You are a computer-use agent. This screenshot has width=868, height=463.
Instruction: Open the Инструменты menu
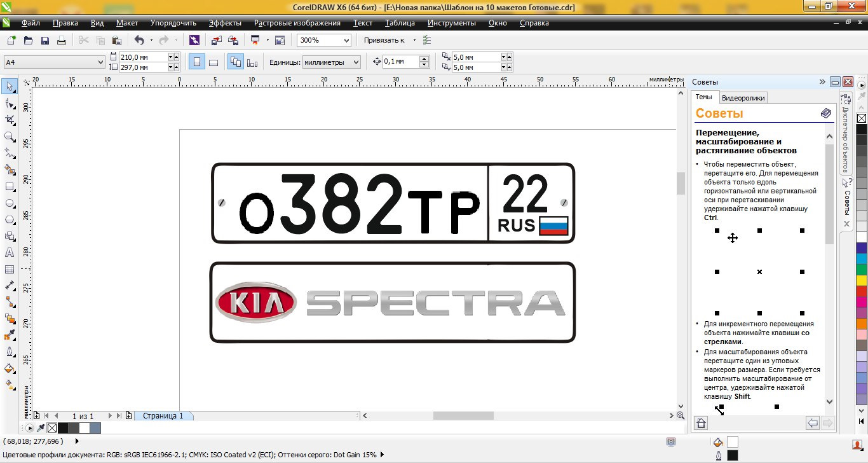point(452,23)
